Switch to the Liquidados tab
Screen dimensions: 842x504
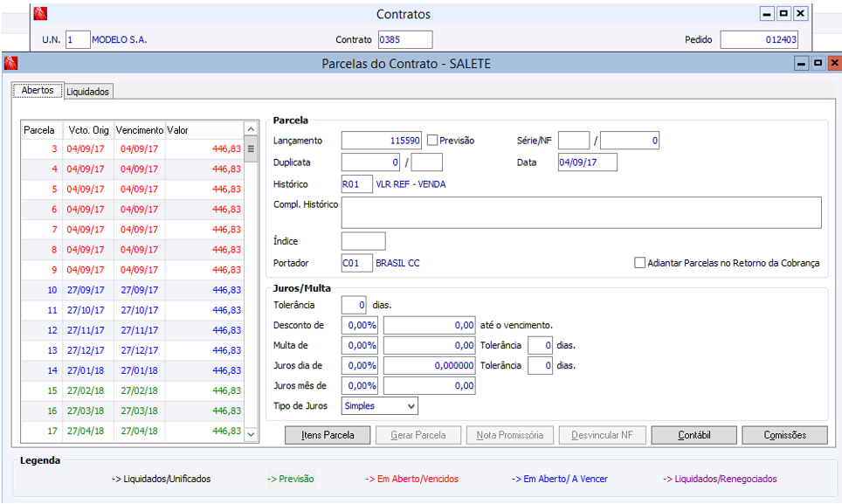88,92
